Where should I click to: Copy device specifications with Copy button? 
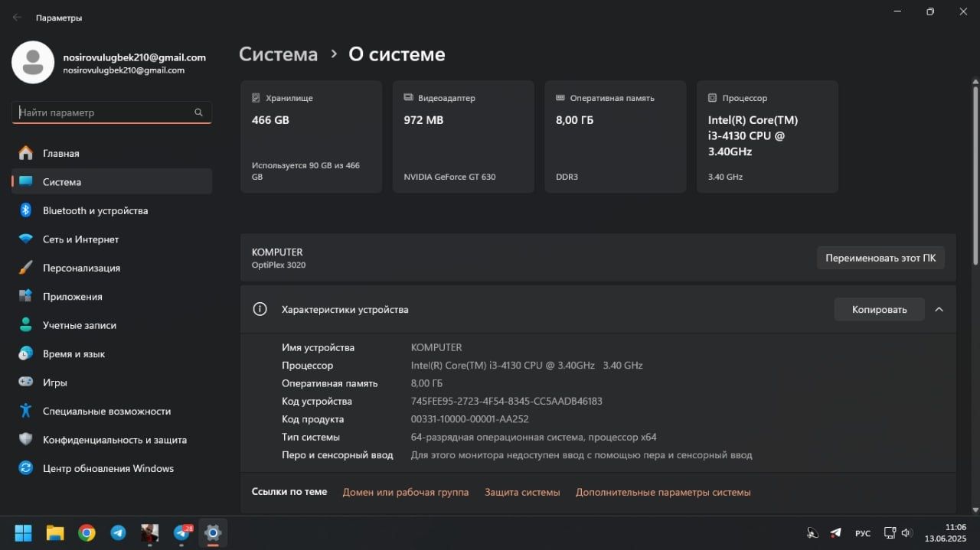tap(879, 310)
